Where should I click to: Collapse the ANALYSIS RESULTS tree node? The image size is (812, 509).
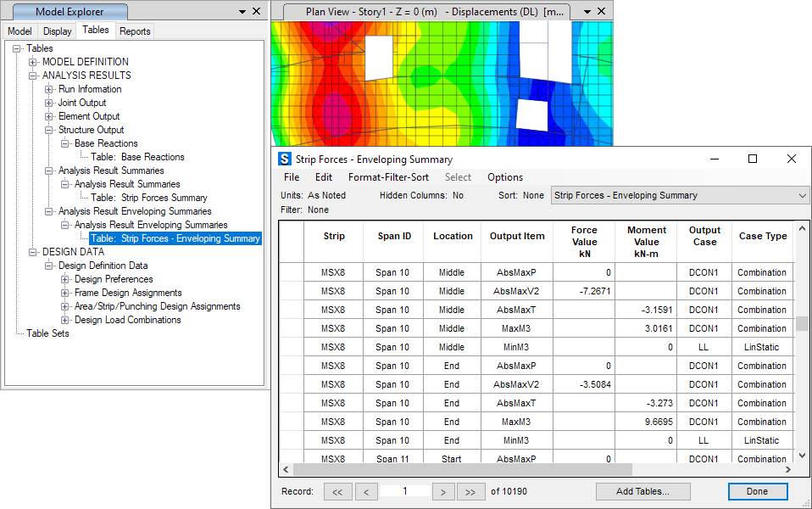point(33,76)
